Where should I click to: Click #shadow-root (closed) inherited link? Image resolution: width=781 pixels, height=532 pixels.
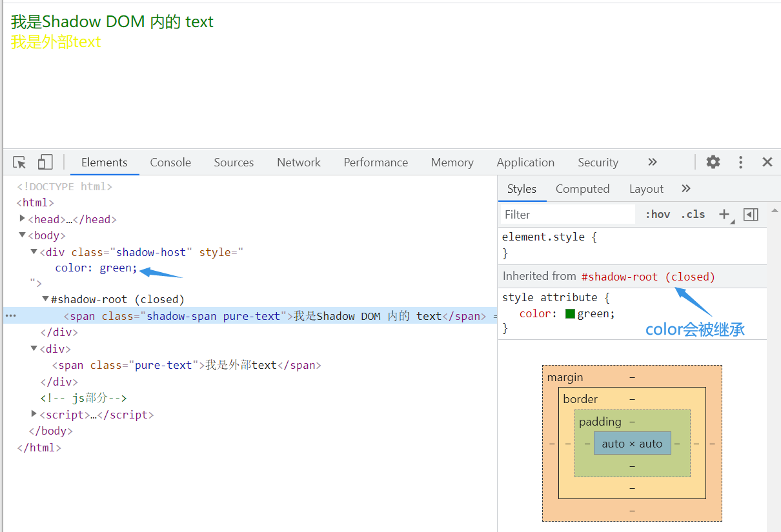pyautogui.click(x=648, y=277)
